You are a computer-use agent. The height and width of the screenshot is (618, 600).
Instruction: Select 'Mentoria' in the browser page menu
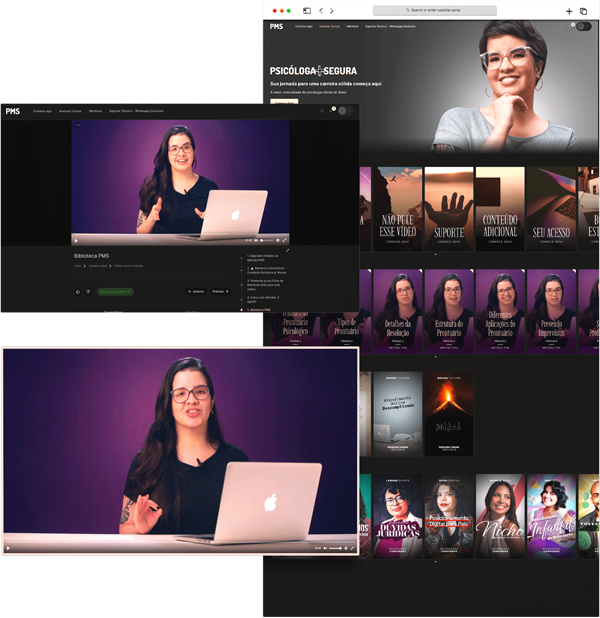(352, 26)
